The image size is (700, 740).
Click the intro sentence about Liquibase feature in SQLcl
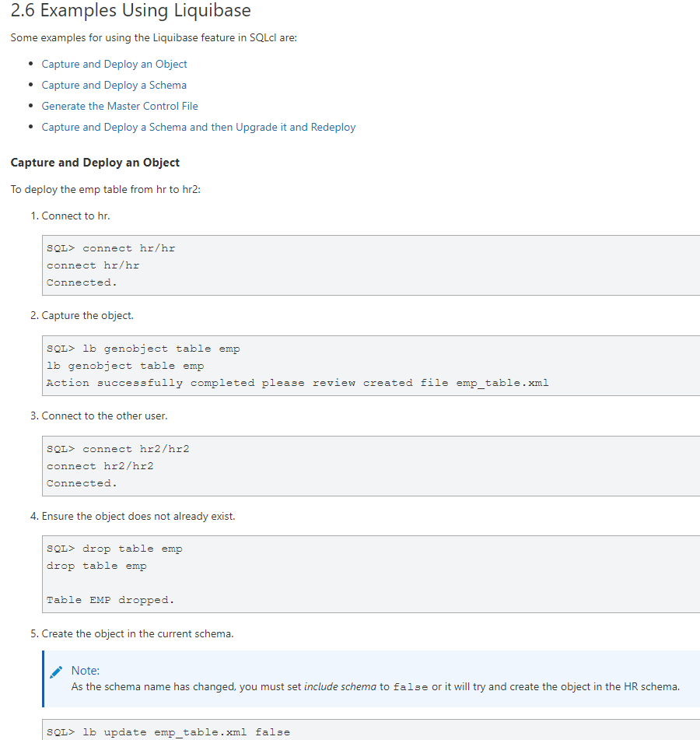(154, 38)
